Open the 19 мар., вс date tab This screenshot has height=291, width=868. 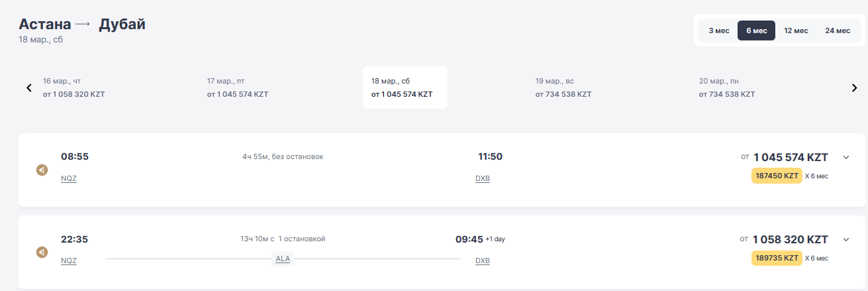click(563, 87)
